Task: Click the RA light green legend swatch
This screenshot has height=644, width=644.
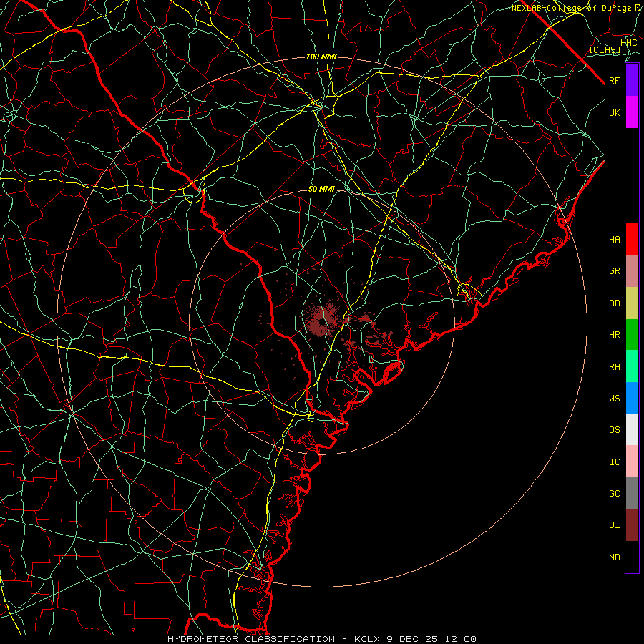Action: pos(632,366)
